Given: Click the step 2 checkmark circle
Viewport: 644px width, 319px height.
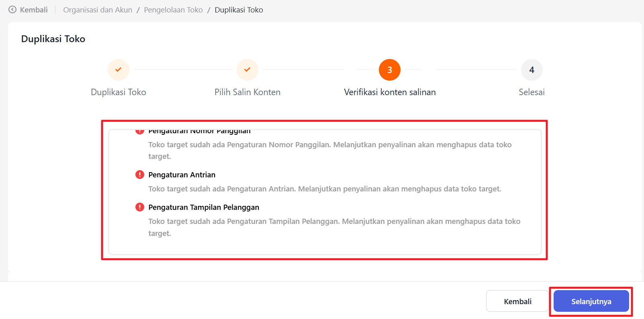Looking at the screenshot, I should tap(247, 70).
